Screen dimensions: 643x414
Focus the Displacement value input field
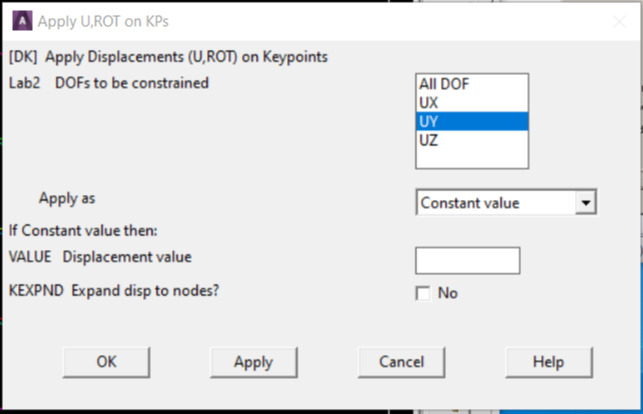tap(467, 260)
